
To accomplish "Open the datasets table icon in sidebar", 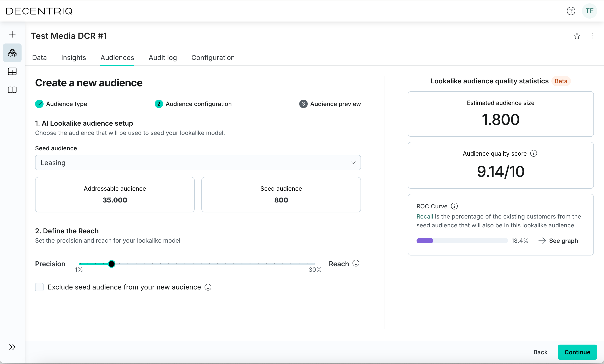I will click(12, 72).
